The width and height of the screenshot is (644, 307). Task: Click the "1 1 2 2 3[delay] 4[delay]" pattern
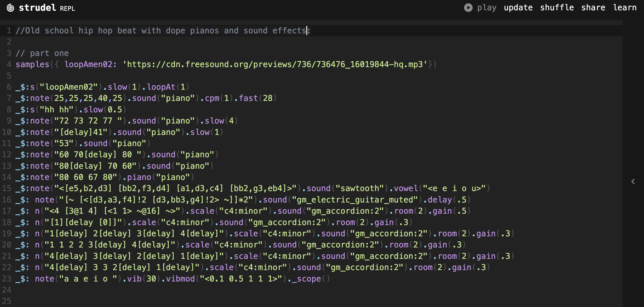[110, 245]
